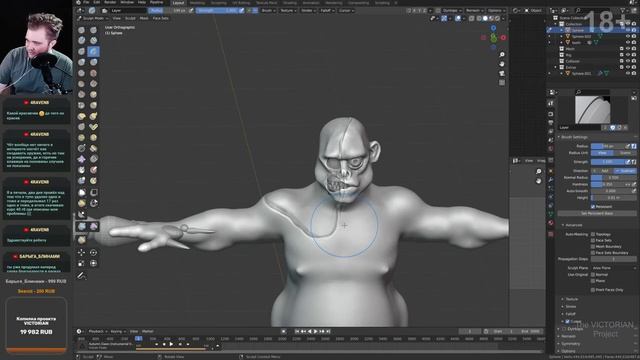Screen dimensions: 640x360
Task: Hide the Collection in the outliner
Action: pyautogui.click(x=628, y=24)
